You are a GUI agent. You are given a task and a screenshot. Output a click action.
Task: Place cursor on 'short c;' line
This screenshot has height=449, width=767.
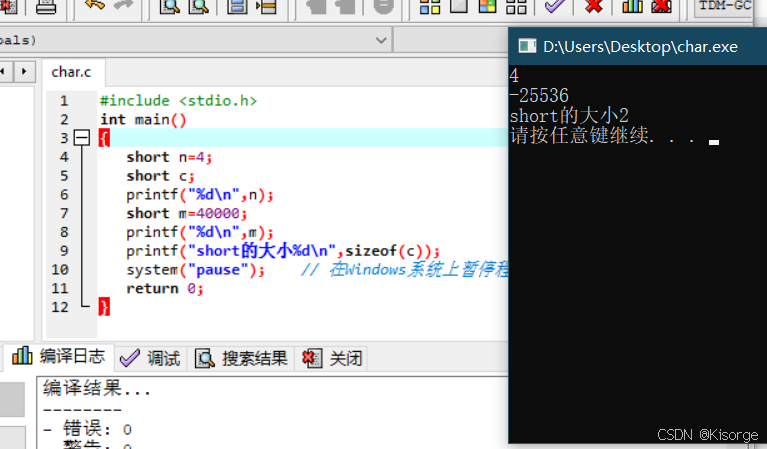pos(160,176)
